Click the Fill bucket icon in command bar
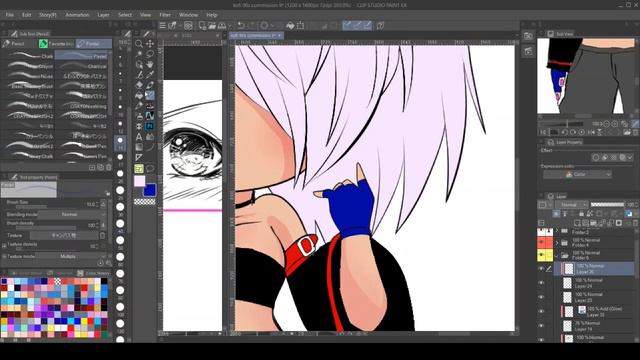Image resolution: width=640 pixels, height=360 pixels. 290,26
